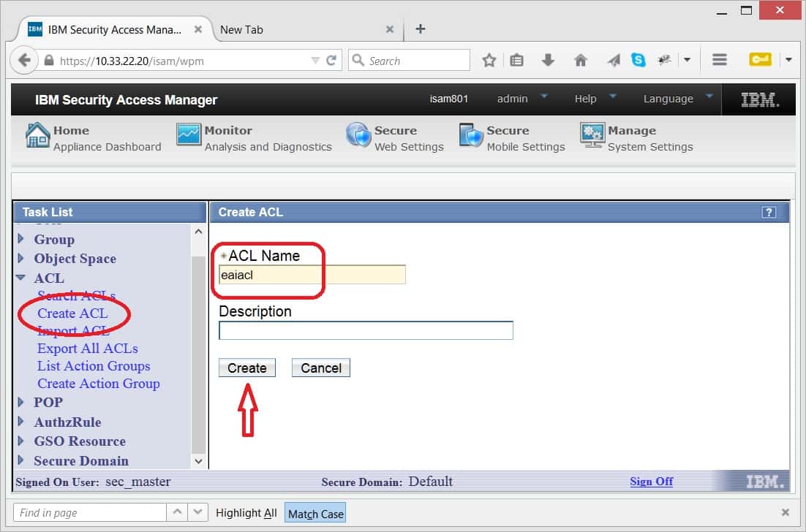Open the browser hamburger menu
The height and width of the screenshot is (532, 806).
pyautogui.click(x=719, y=61)
